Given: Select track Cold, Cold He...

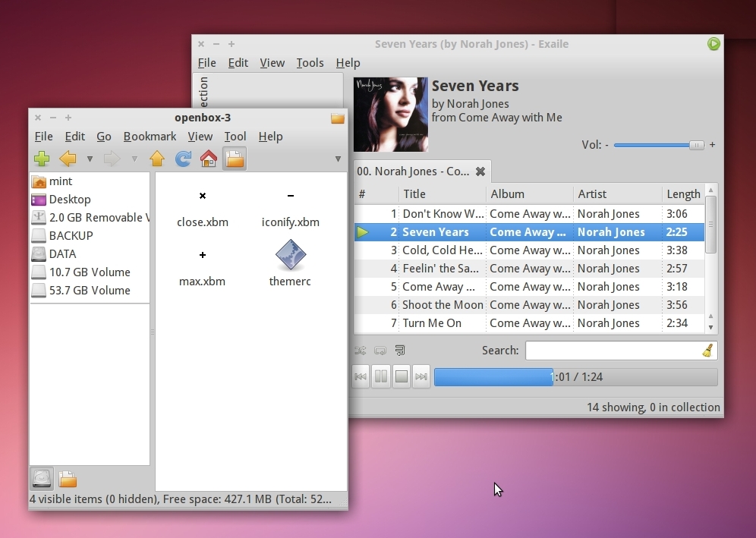Looking at the screenshot, I should [x=529, y=250].
